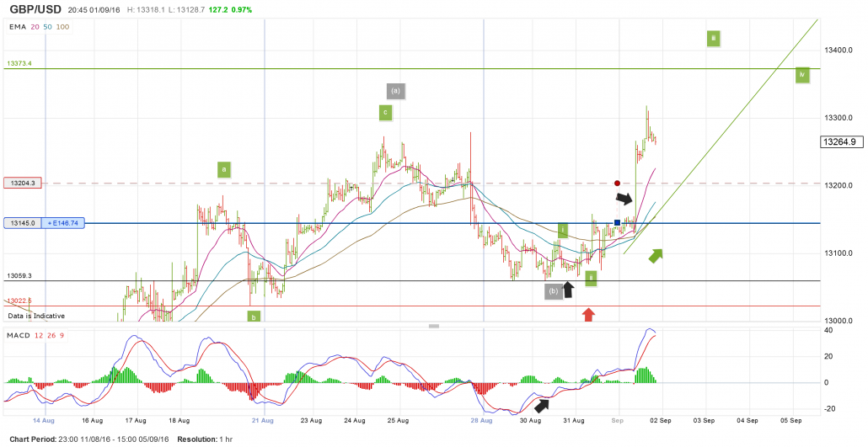Select the green wave label iv
868x447 pixels.
point(802,76)
